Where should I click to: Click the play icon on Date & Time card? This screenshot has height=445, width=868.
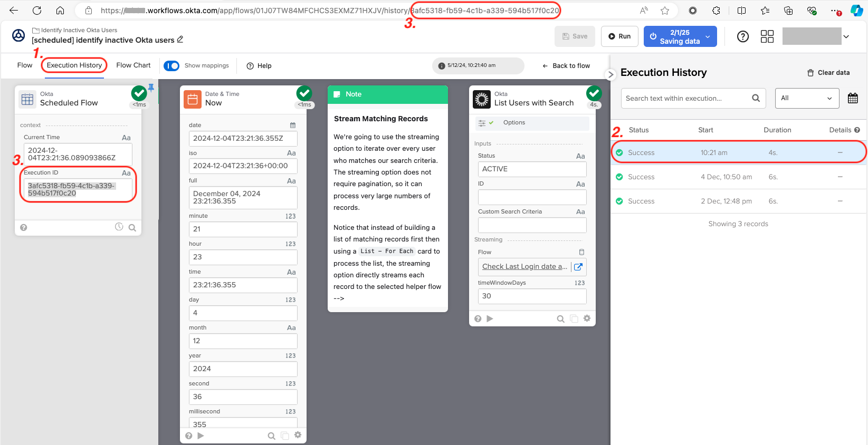(x=201, y=436)
